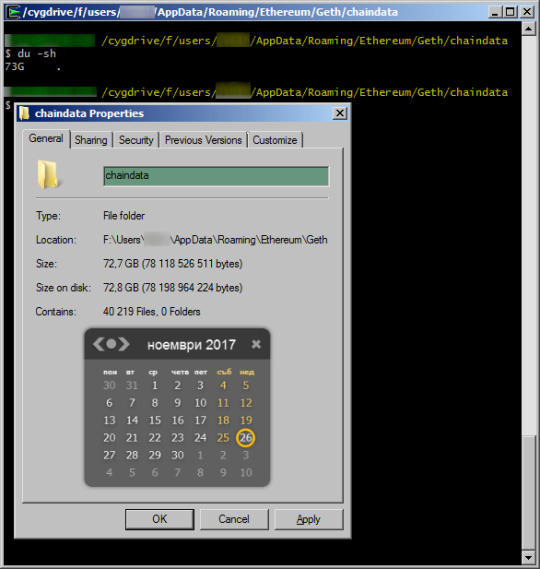The width and height of the screenshot is (540, 569).
Task: Click the Contains value 40 219 Files
Action: (152, 311)
